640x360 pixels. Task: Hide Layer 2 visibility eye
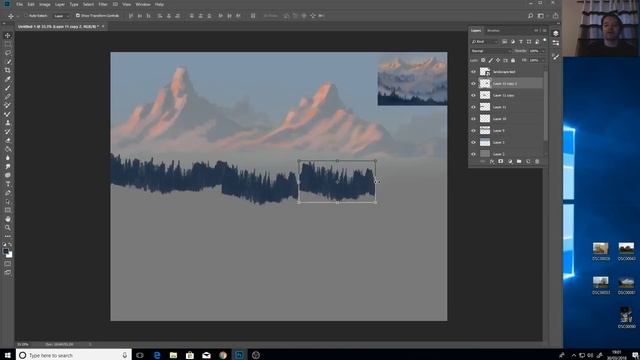[473, 142]
